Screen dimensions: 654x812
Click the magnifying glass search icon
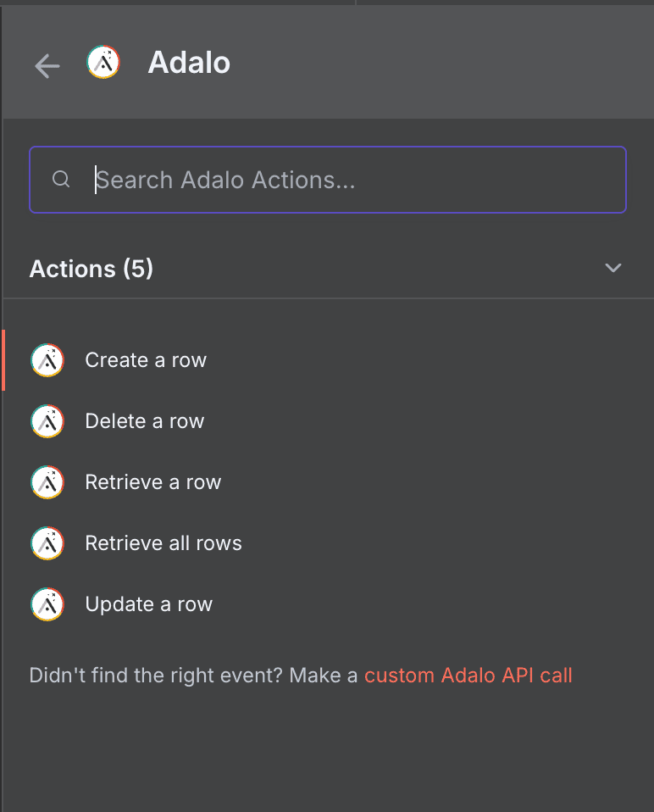tap(60, 180)
